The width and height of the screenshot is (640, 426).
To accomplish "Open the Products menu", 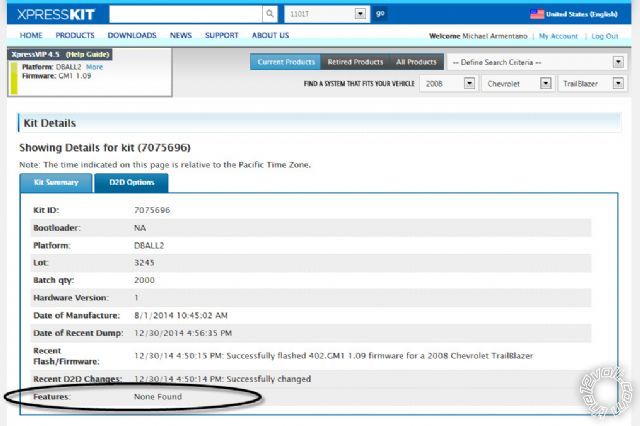I will pyautogui.click(x=75, y=35).
